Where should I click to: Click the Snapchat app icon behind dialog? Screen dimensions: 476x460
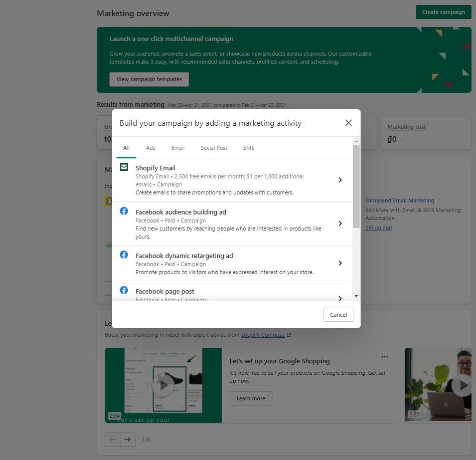click(x=108, y=201)
